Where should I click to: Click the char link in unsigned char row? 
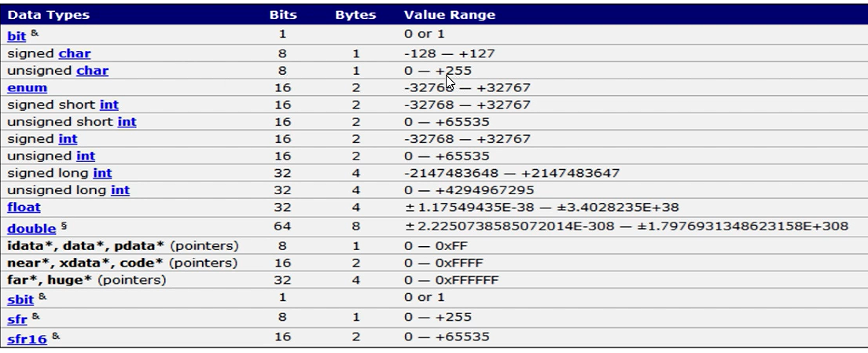tap(92, 71)
